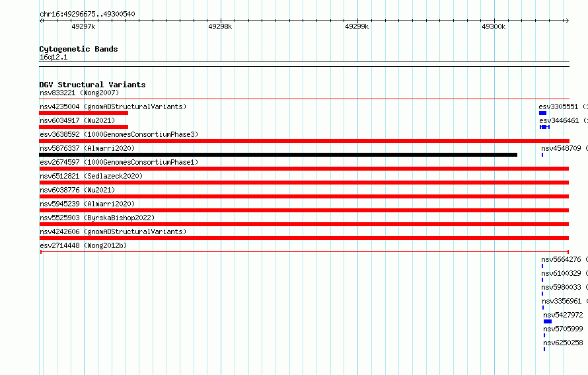Image resolution: width=588 pixels, height=375 pixels.
Task: Click the nsv5705999 variant label
Action: pyautogui.click(x=564, y=329)
